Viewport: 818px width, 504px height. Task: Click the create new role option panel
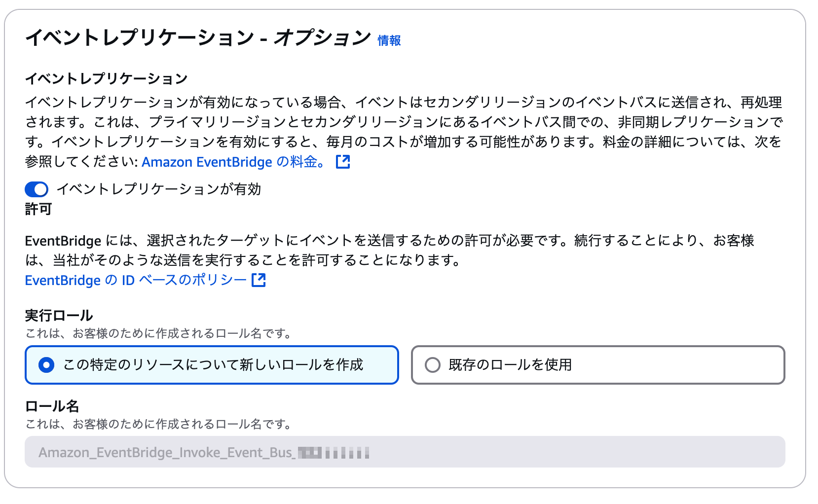pos(212,365)
